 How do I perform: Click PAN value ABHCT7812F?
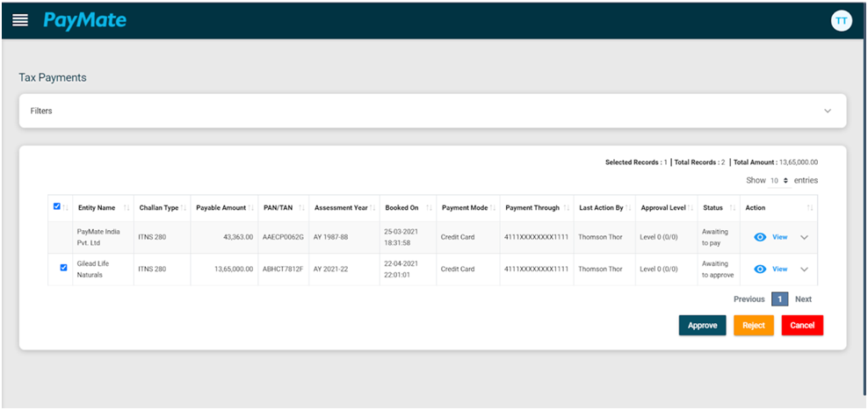click(x=283, y=269)
